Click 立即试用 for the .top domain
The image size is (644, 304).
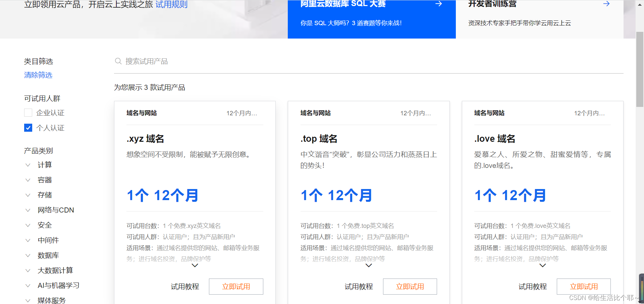[x=410, y=287]
